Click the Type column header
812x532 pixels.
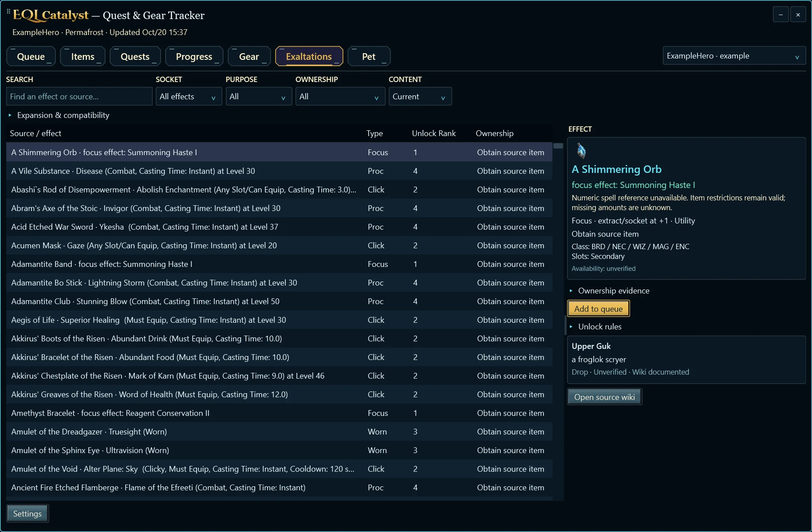point(374,133)
